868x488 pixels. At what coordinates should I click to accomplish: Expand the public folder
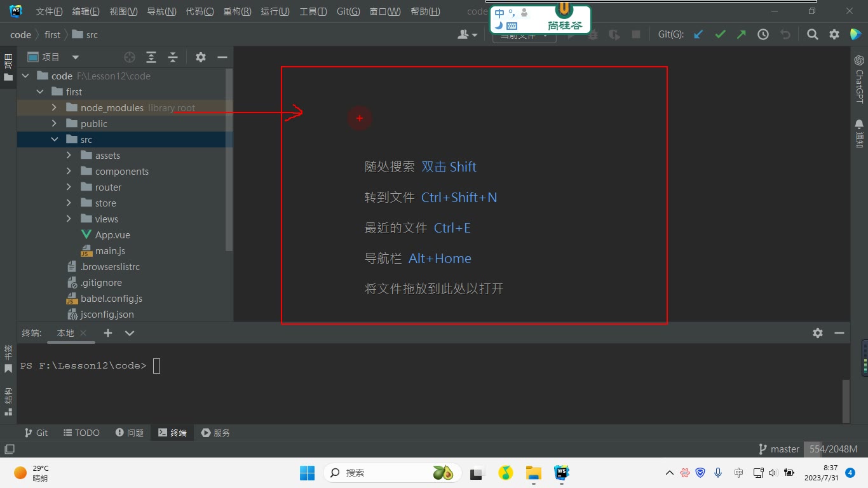pyautogui.click(x=55, y=124)
